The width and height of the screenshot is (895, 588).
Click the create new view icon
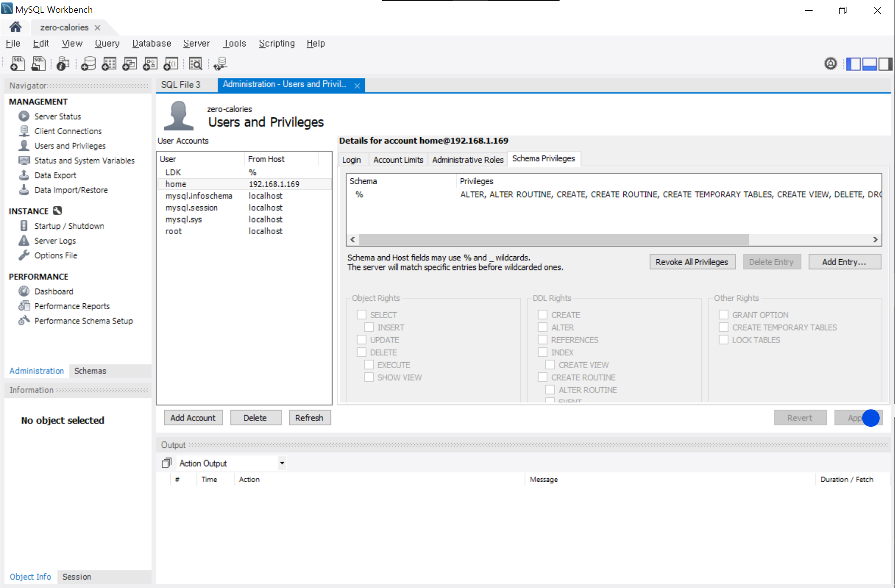(129, 64)
